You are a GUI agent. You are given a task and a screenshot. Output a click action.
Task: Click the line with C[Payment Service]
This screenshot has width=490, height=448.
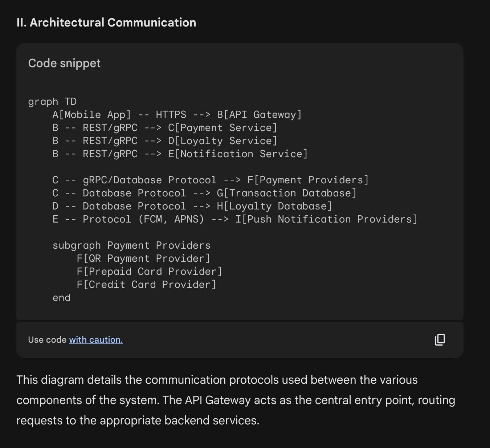coord(164,128)
